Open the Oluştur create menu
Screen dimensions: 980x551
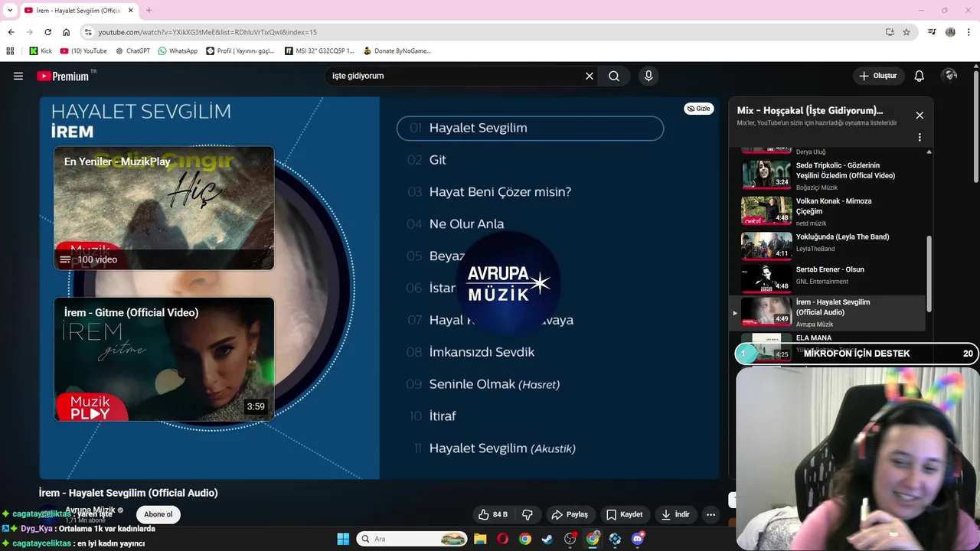(x=877, y=76)
